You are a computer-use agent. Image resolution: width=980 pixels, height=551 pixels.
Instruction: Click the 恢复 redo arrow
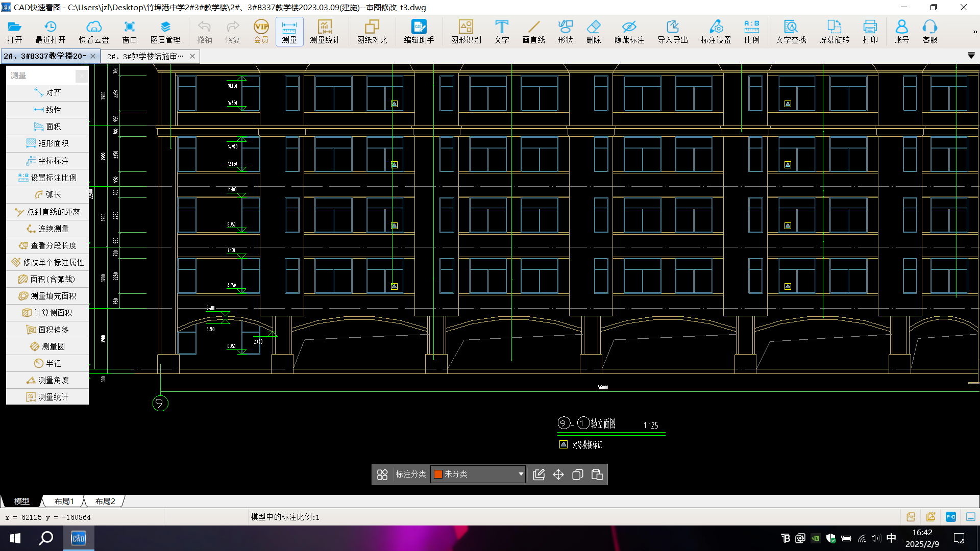point(233,32)
